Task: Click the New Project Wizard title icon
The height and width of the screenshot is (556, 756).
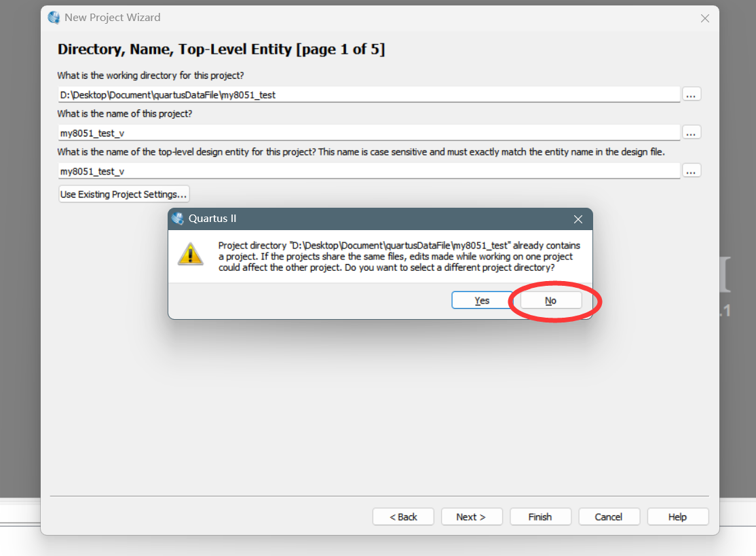Action: tap(54, 18)
